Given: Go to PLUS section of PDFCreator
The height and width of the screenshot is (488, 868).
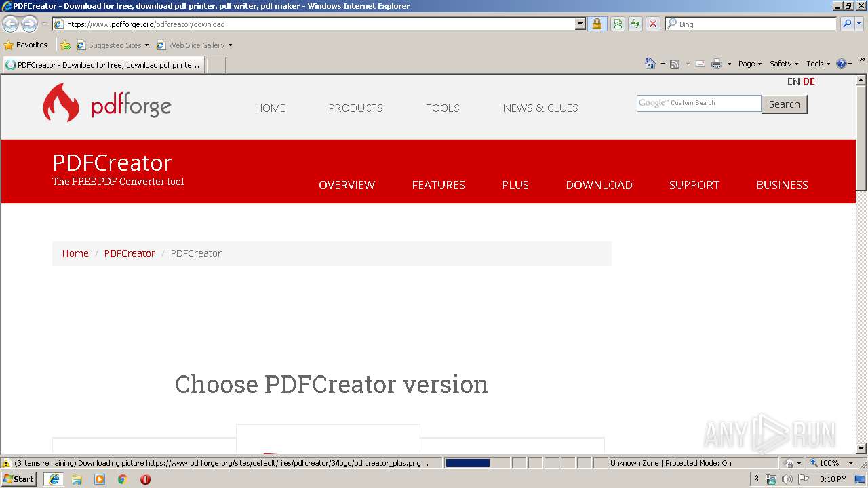Looking at the screenshot, I should pos(515,185).
